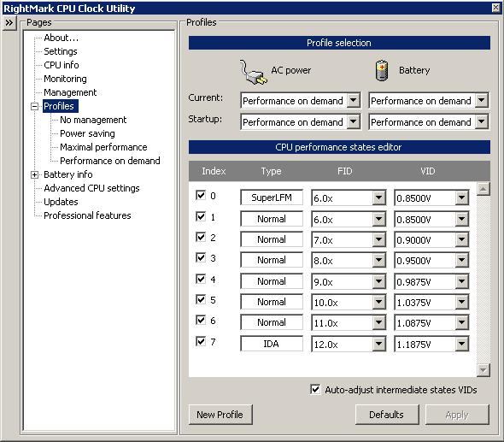Toggle state index 7 IDA checkbox
The image size is (504, 442).
pyautogui.click(x=201, y=341)
